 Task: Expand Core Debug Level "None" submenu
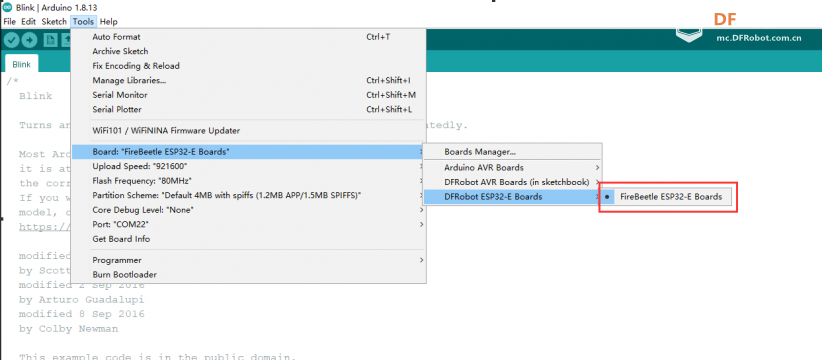[x=248, y=210]
